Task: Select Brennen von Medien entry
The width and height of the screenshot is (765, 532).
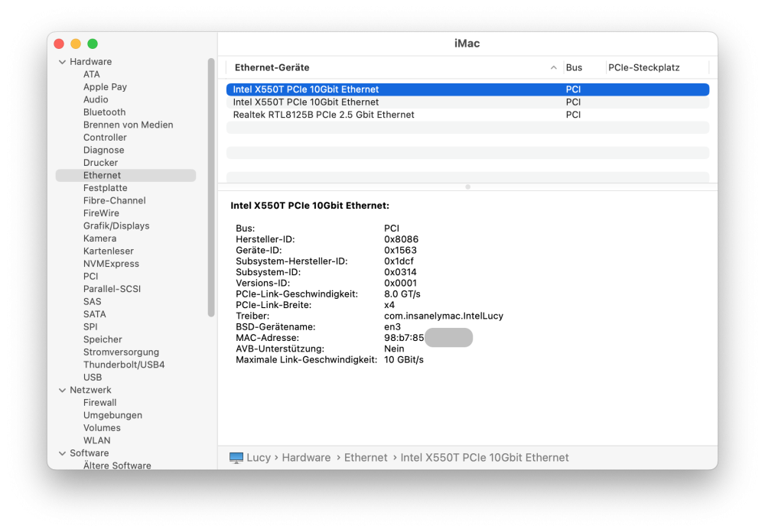Action: (x=128, y=125)
